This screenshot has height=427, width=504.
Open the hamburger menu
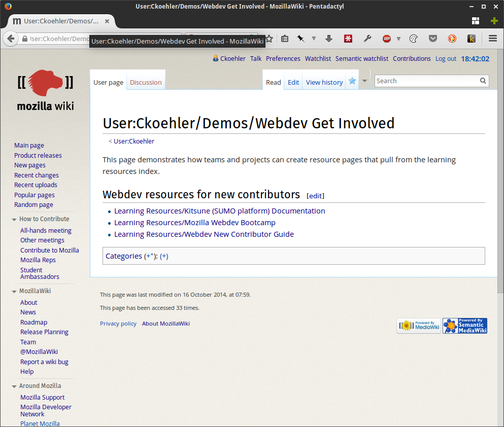[493, 39]
